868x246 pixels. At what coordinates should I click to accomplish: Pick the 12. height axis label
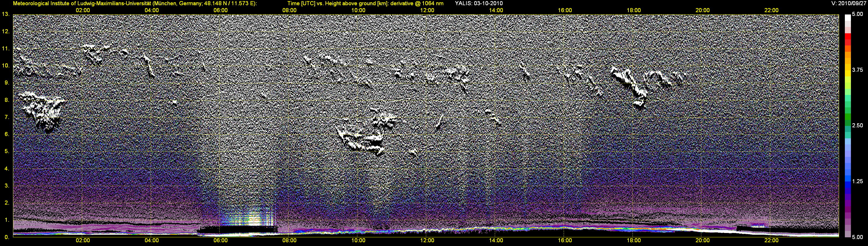tap(5, 31)
